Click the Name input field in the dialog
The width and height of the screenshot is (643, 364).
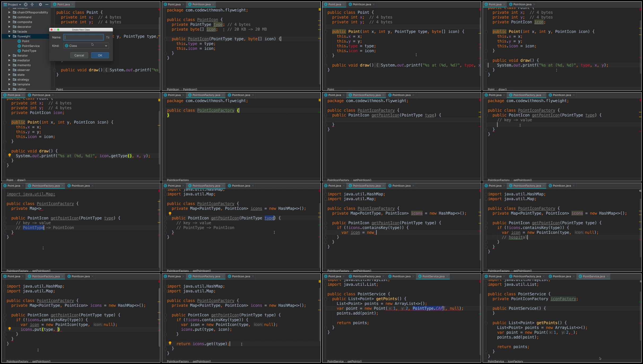(84, 37)
